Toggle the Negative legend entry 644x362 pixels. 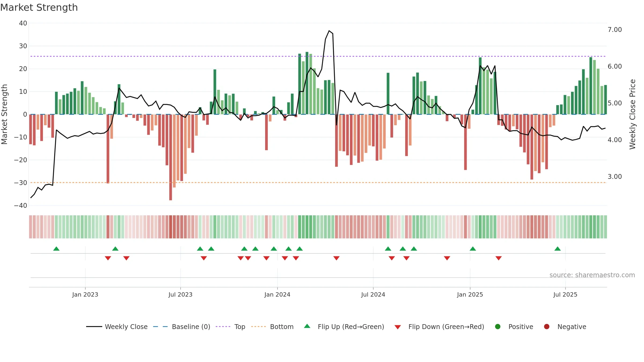(x=565, y=327)
